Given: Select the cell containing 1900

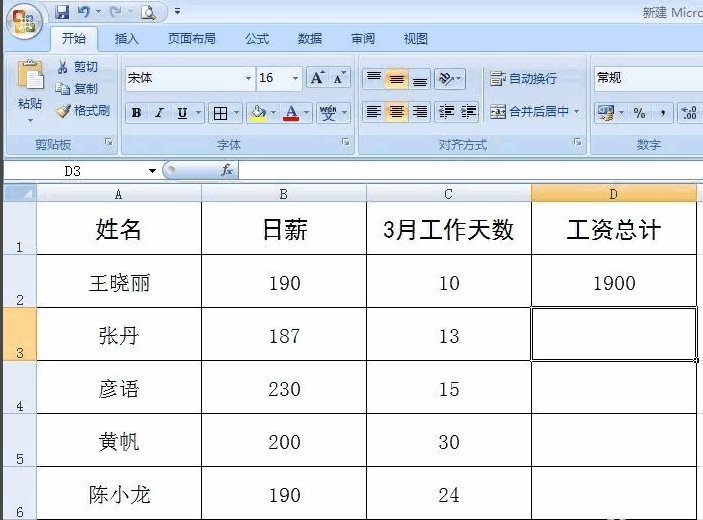Looking at the screenshot, I should point(614,282).
